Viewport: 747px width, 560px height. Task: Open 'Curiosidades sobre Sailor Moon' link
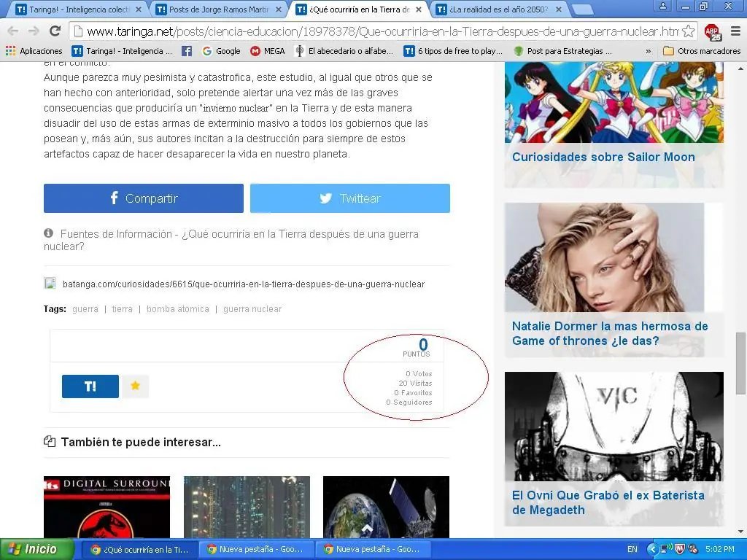click(603, 157)
